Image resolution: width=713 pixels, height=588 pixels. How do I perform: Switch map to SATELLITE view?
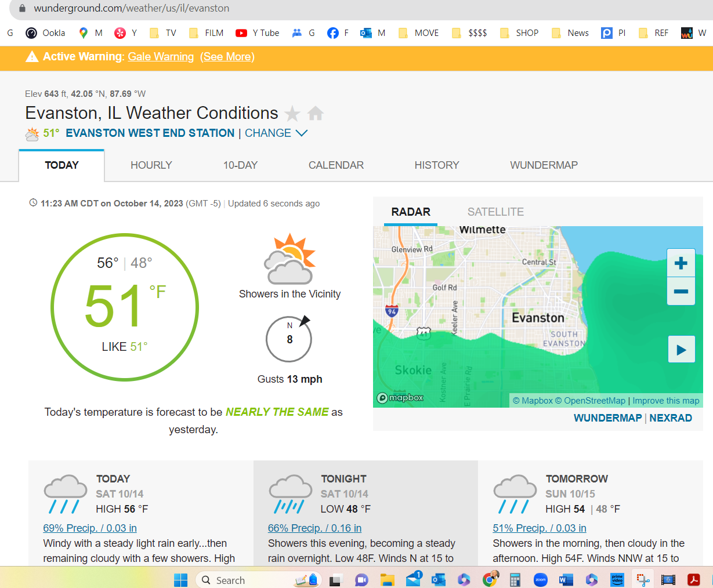click(495, 212)
